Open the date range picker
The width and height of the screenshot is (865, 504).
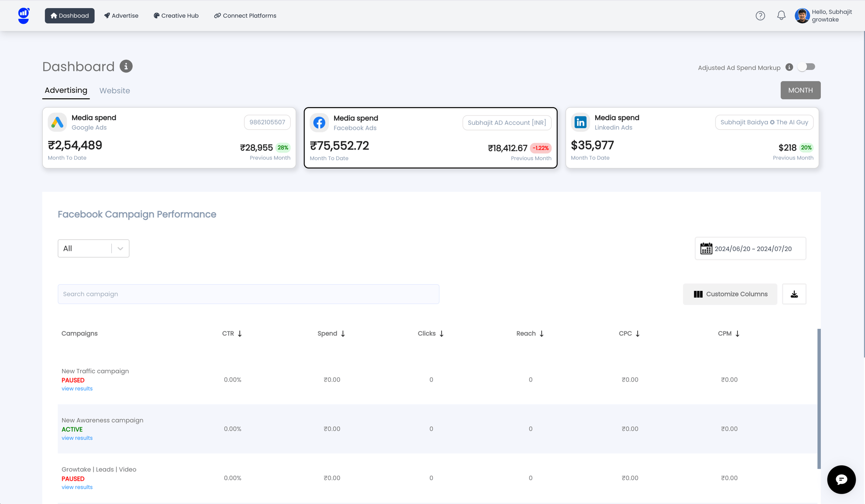pos(750,249)
